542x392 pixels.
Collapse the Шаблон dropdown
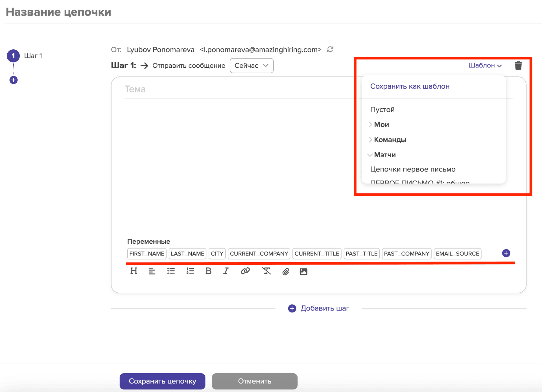coord(485,65)
